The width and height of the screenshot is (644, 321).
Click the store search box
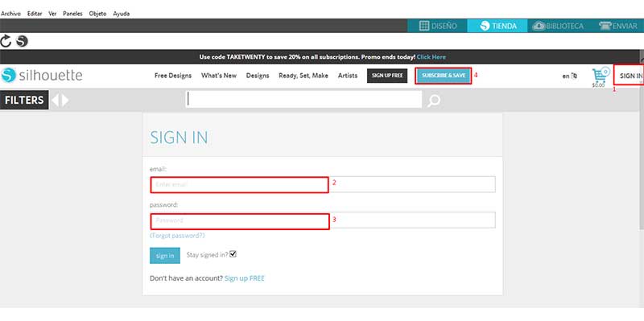point(303,99)
